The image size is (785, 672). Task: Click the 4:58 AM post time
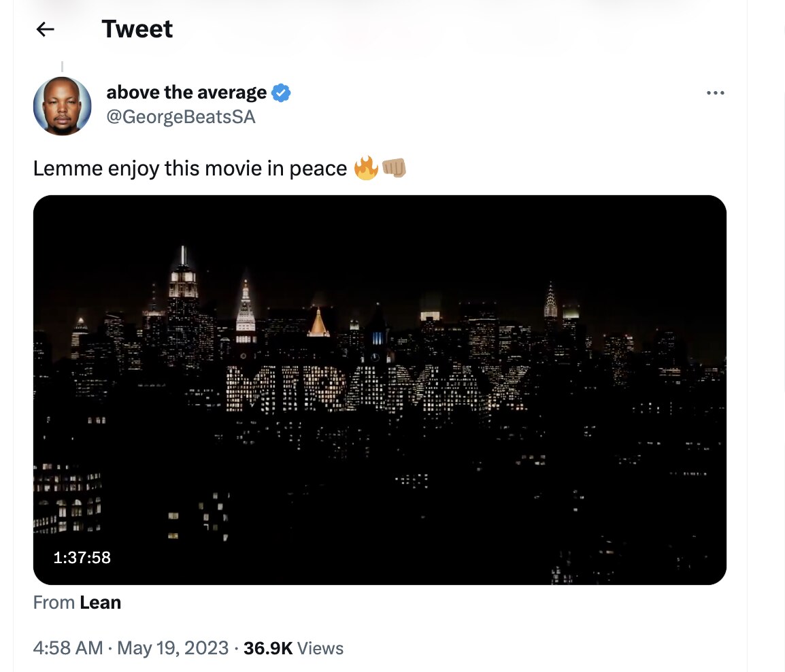[67, 648]
